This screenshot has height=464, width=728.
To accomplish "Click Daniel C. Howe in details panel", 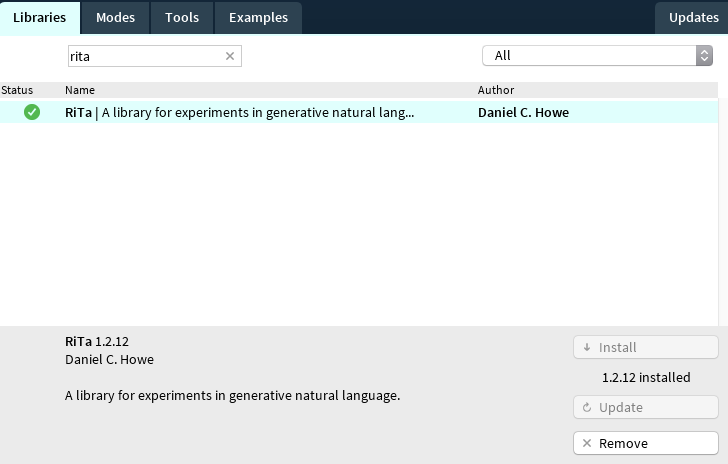I will coord(109,359).
